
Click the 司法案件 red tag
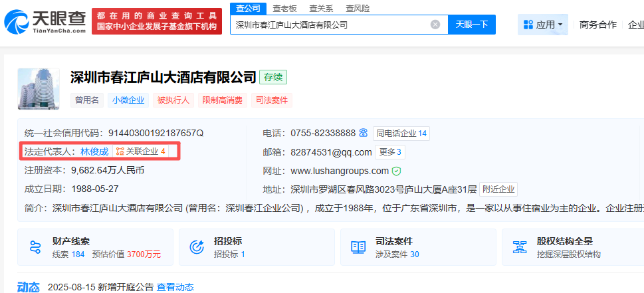pos(271,100)
